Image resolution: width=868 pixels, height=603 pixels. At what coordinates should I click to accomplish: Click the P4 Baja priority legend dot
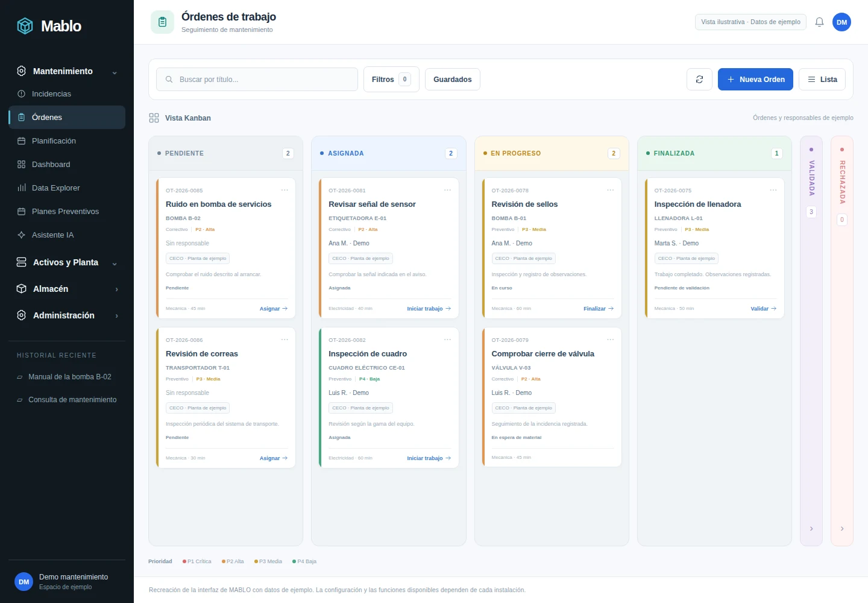(294, 561)
